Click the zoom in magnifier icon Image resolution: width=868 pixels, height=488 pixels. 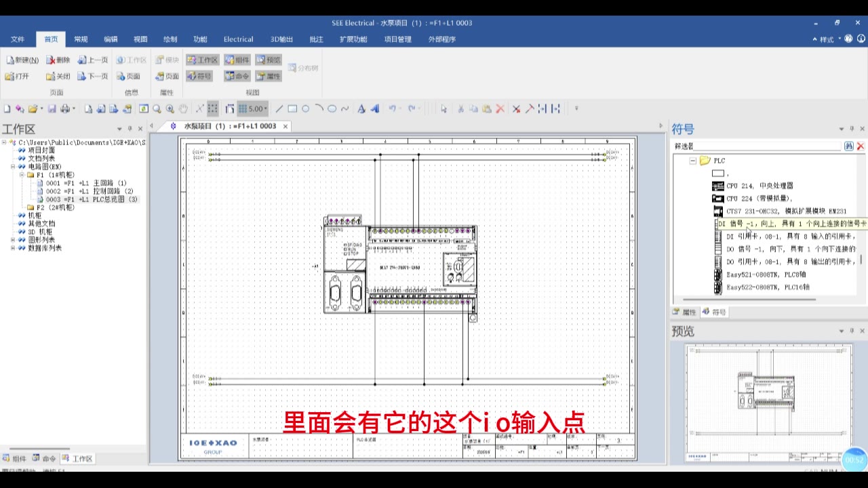[x=170, y=108]
